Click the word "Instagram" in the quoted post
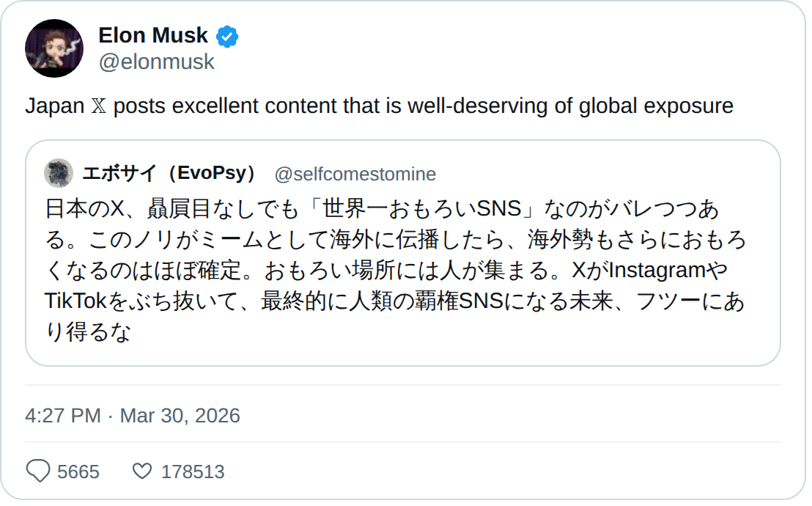The width and height of the screenshot is (812, 506). [656, 271]
